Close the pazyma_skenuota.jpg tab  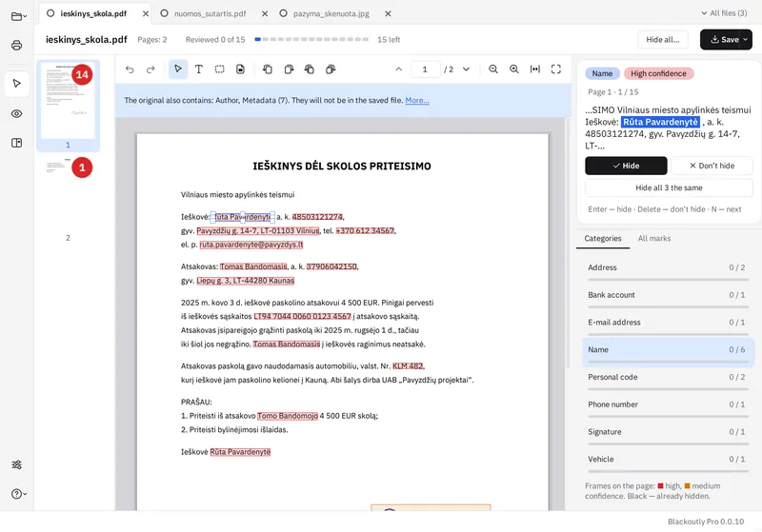coord(388,13)
